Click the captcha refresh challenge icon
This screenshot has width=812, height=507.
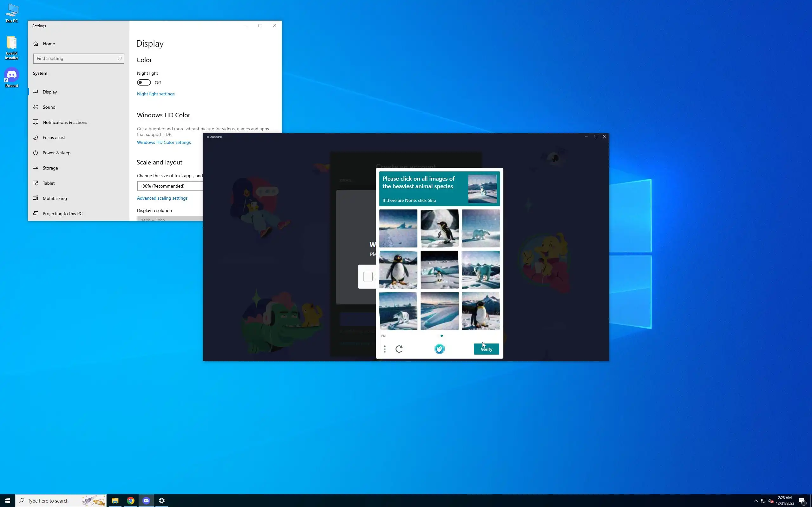pyautogui.click(x=399, y=349)
